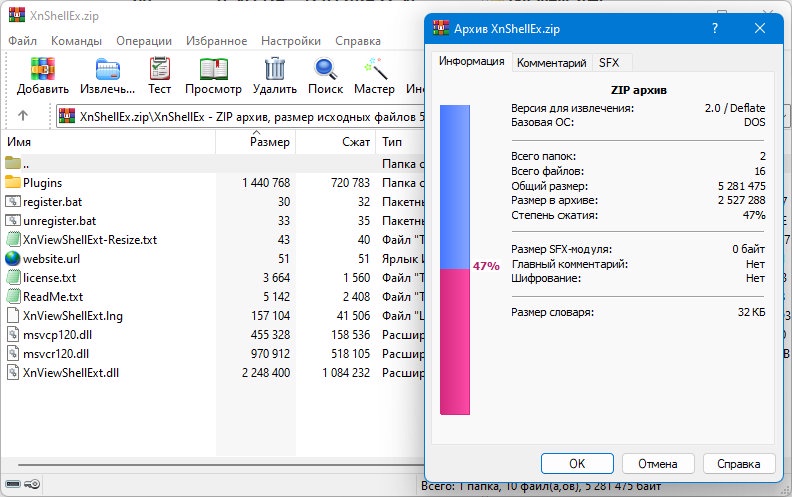The image size is (792, 497).
Task: Click the horizontal scrollbar in file list
Action: 221,465
